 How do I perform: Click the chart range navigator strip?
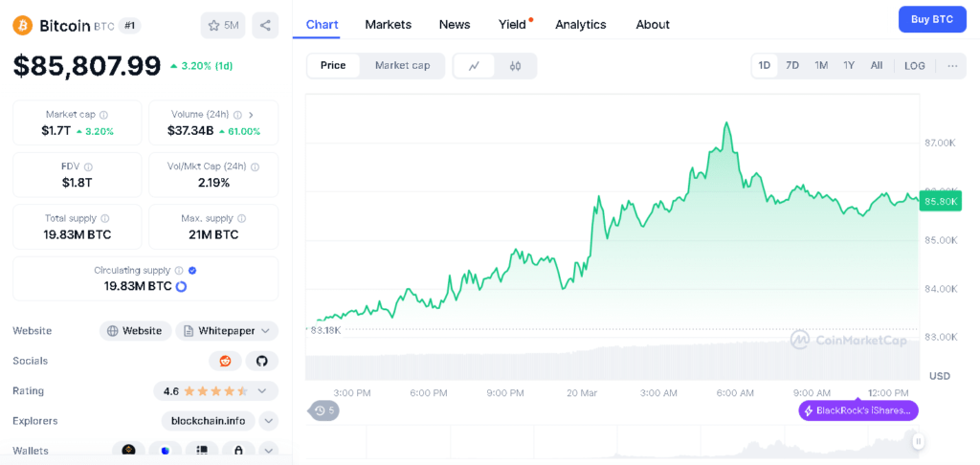pyautogui.click(x=612, y=442)
